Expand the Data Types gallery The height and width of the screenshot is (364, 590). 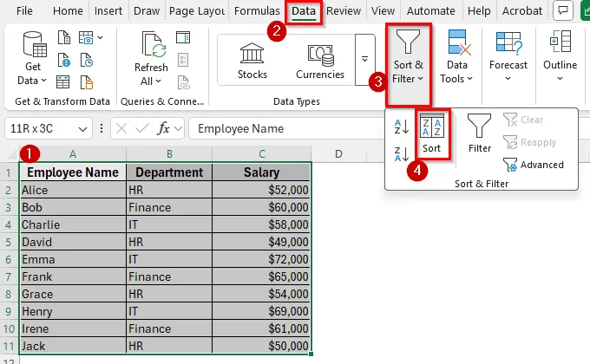[364, 60]
